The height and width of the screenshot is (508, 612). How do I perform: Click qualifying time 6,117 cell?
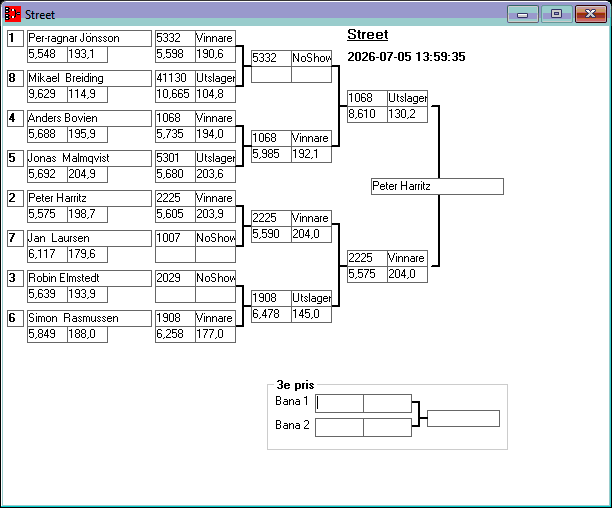point(47,254)
